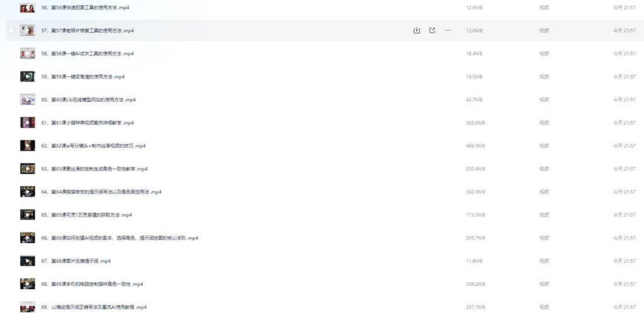The width and height of the screenshot is (644, 313).
Task: Open thumbnail of file 60 Lib在线模型网站
Action: click(x=27, y=100)
